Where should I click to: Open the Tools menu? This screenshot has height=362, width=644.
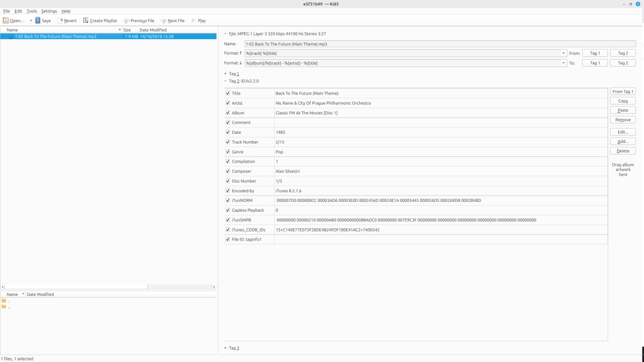(32, 11)
